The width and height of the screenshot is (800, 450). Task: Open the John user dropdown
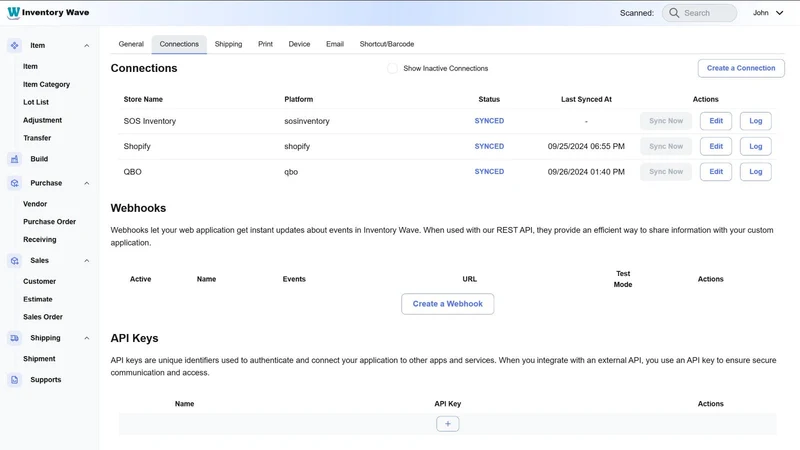tap(768, 13)
